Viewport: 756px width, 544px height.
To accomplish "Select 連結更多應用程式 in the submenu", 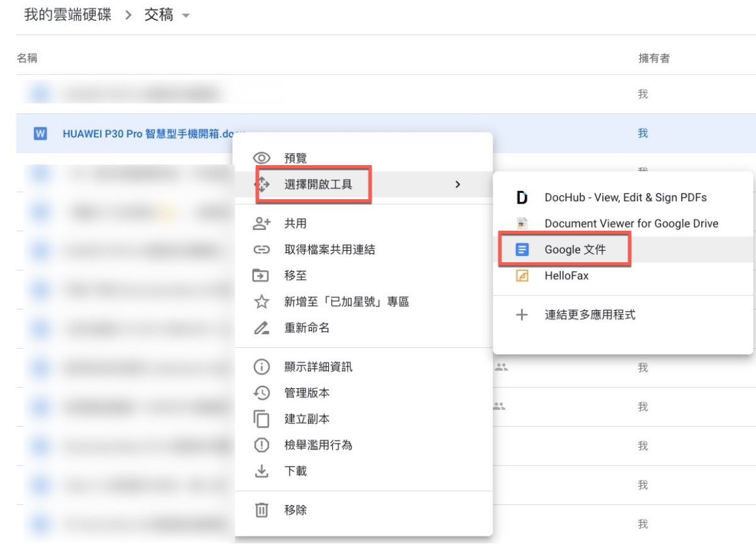I will point(623,315).
